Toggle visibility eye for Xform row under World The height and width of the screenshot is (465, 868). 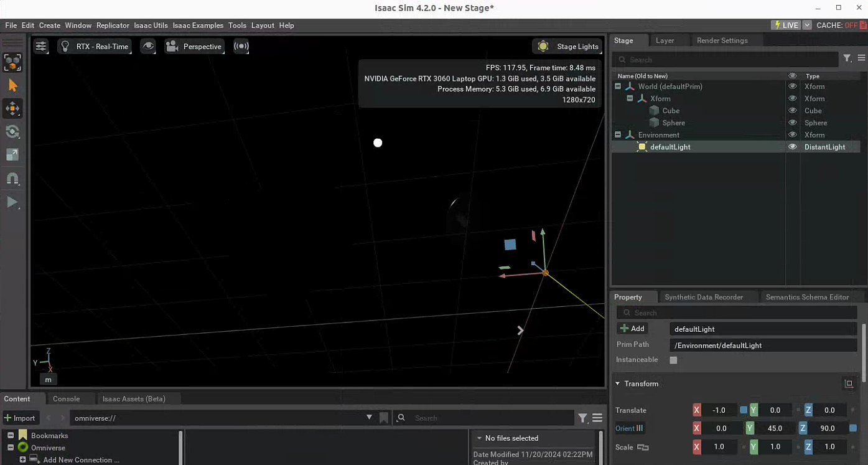(x=793, y=98)
